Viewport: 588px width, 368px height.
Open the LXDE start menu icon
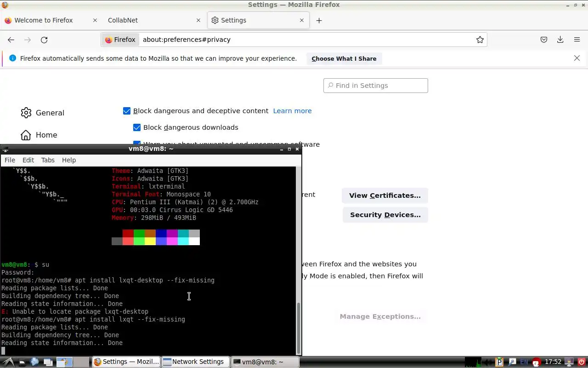(x=8, y=362)
